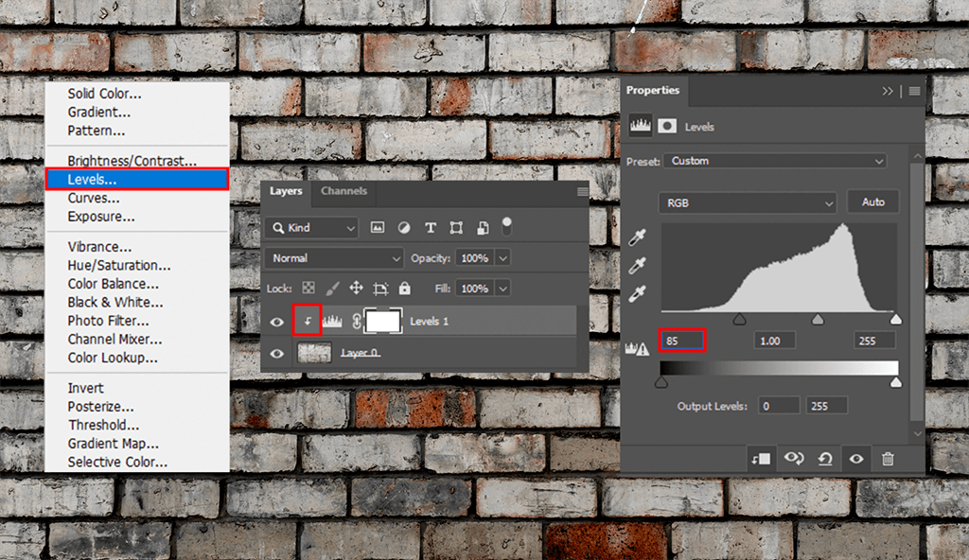Click the layer mask icon in Properties
969x560 pixels.
coord(667,126)
